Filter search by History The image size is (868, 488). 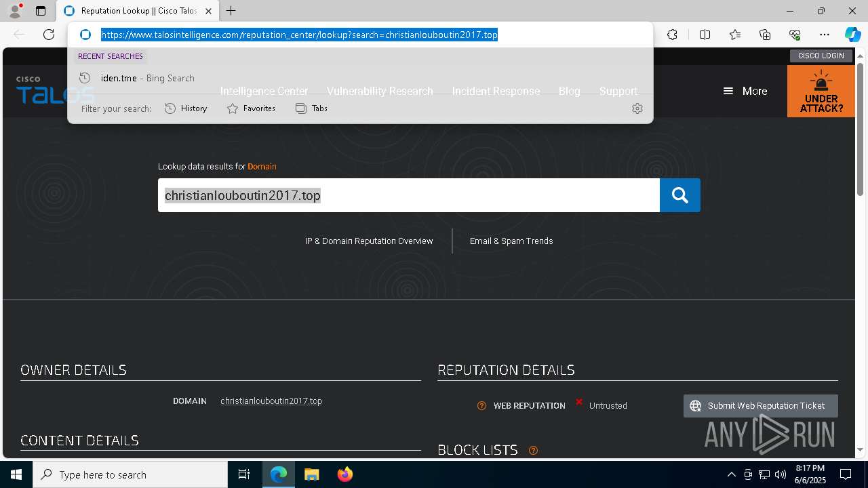point(186,108)
